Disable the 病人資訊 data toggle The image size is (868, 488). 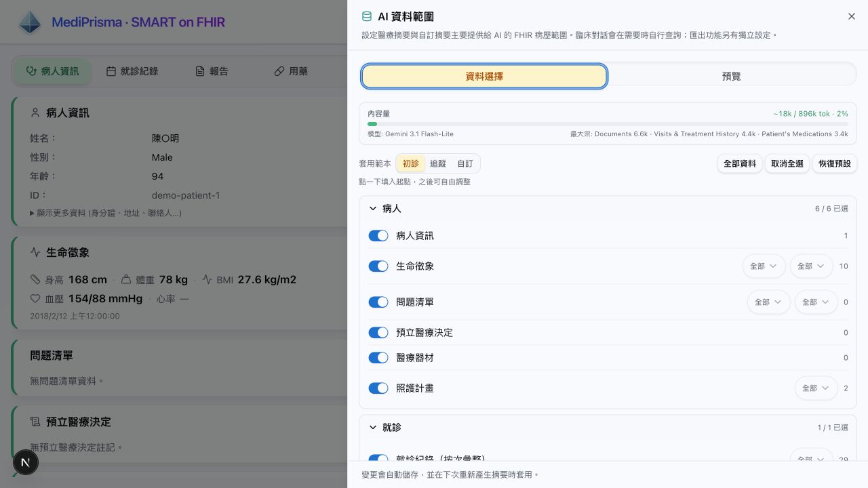click(378, 236)
